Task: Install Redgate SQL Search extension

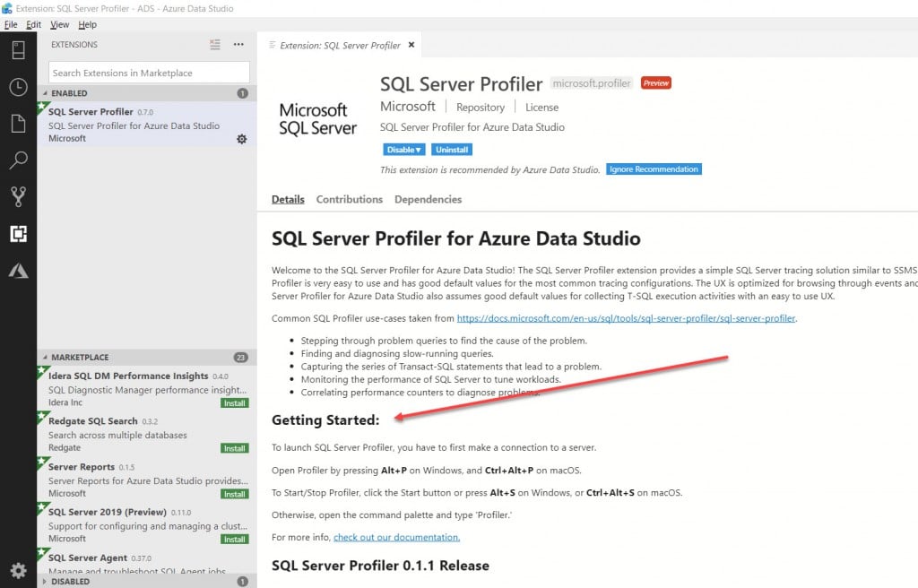Action: 235,448
